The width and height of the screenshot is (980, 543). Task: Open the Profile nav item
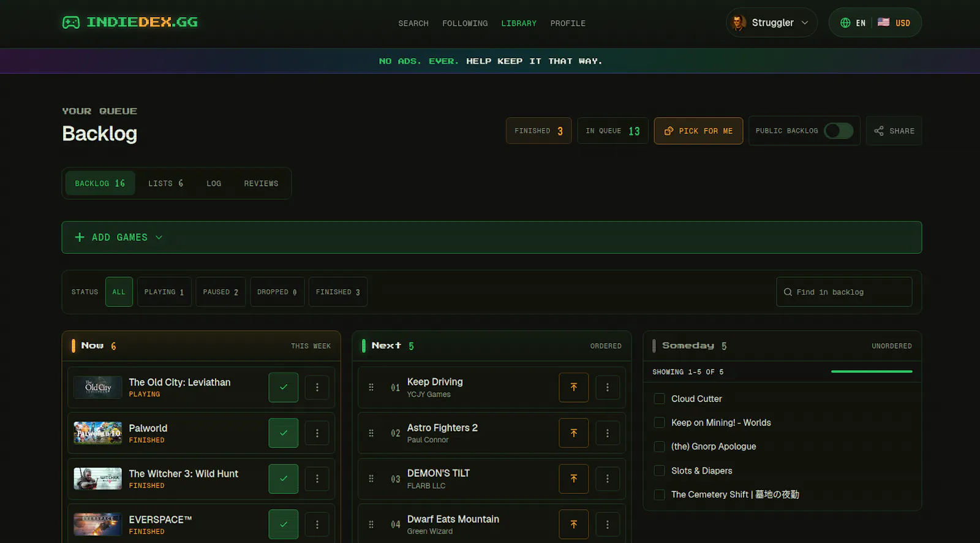568,23
